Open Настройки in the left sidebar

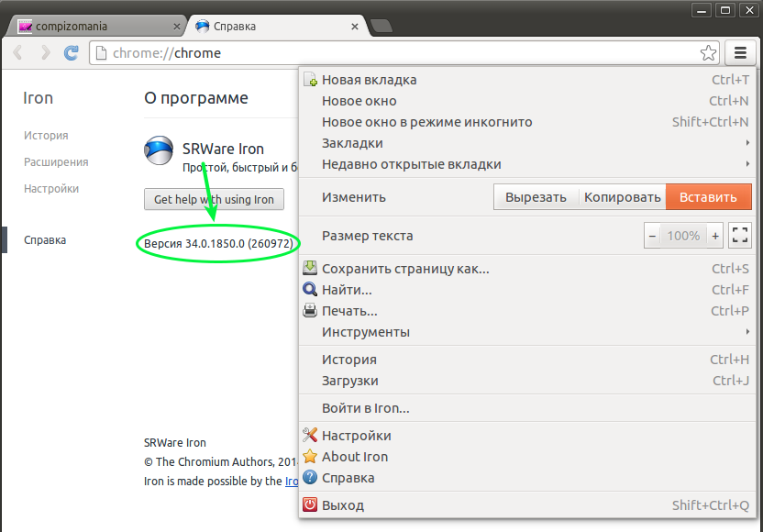tap(51, 188)
